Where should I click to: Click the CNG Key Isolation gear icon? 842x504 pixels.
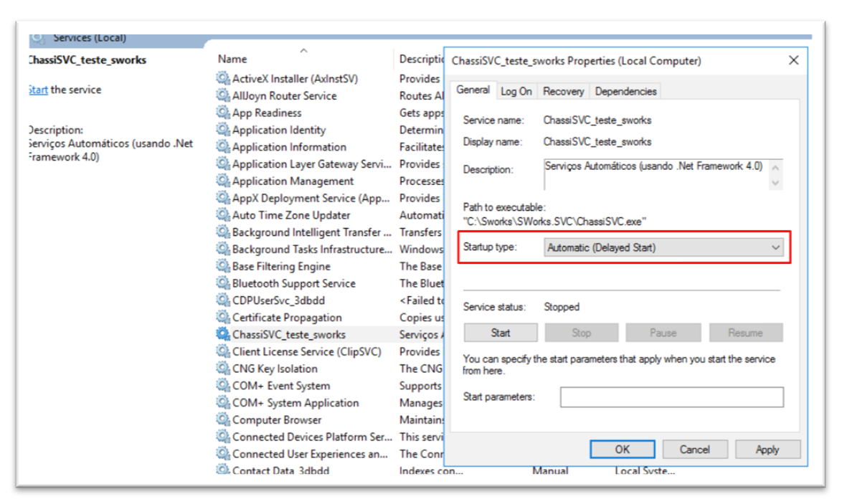point(223,369)
